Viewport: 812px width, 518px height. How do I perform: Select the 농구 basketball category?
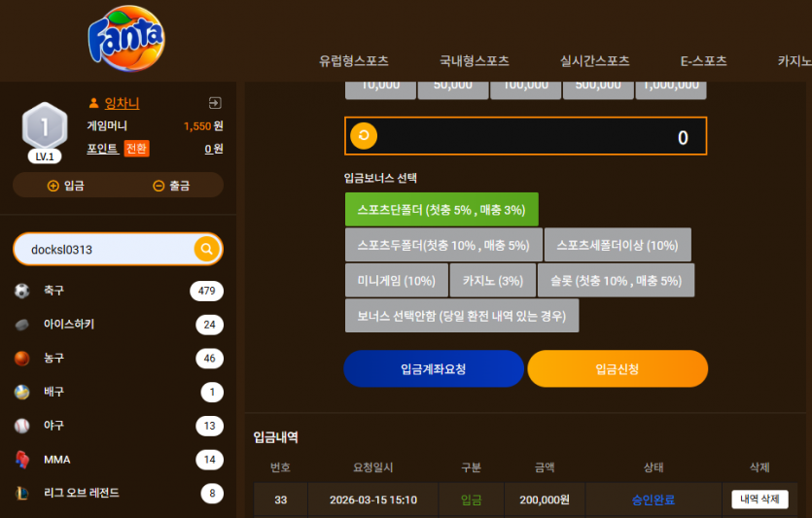point(119,358)
